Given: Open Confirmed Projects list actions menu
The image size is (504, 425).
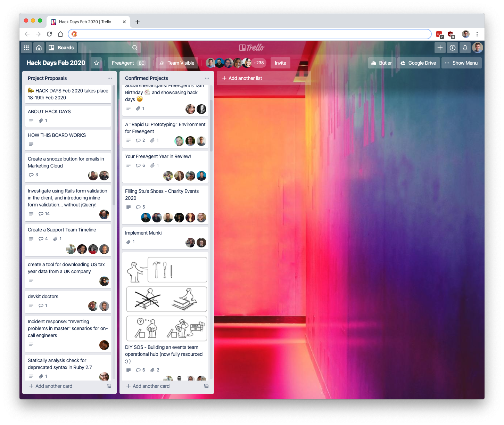Looking at the screenshot, I should [207, 78].
